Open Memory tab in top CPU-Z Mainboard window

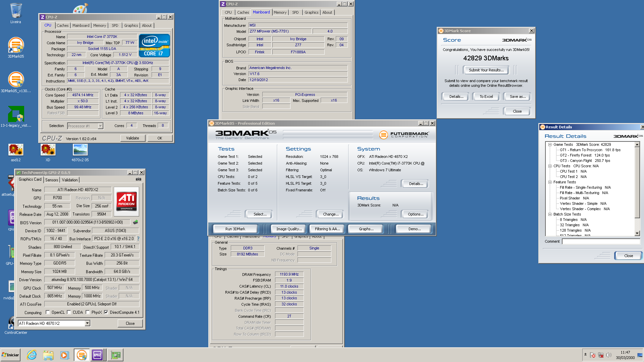pyautogui.click(x=280, y=12)
